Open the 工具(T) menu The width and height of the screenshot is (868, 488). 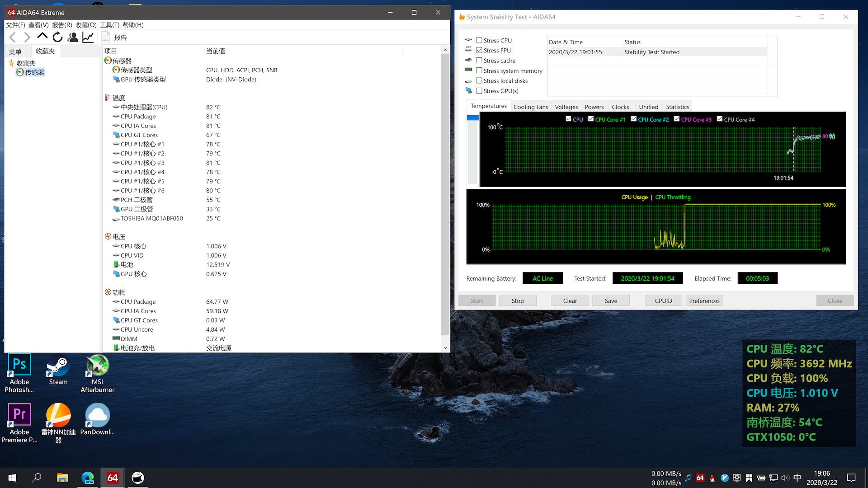tap(109, 25)
